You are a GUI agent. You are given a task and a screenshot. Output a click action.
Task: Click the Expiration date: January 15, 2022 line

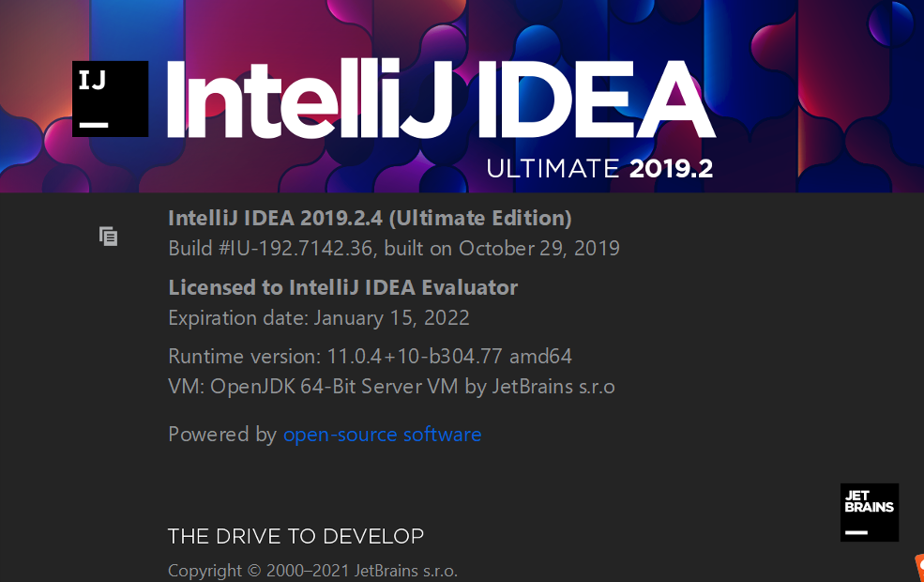[x=319, y=318]
